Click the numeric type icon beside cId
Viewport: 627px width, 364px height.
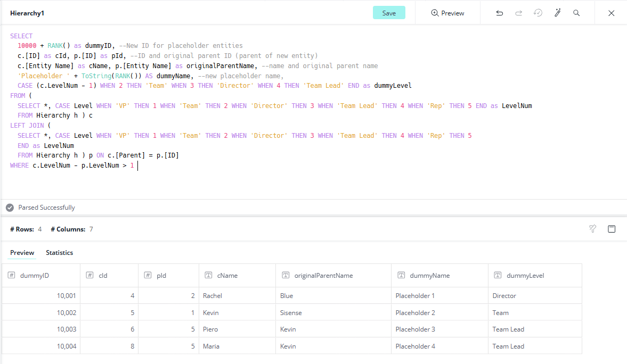90,276
